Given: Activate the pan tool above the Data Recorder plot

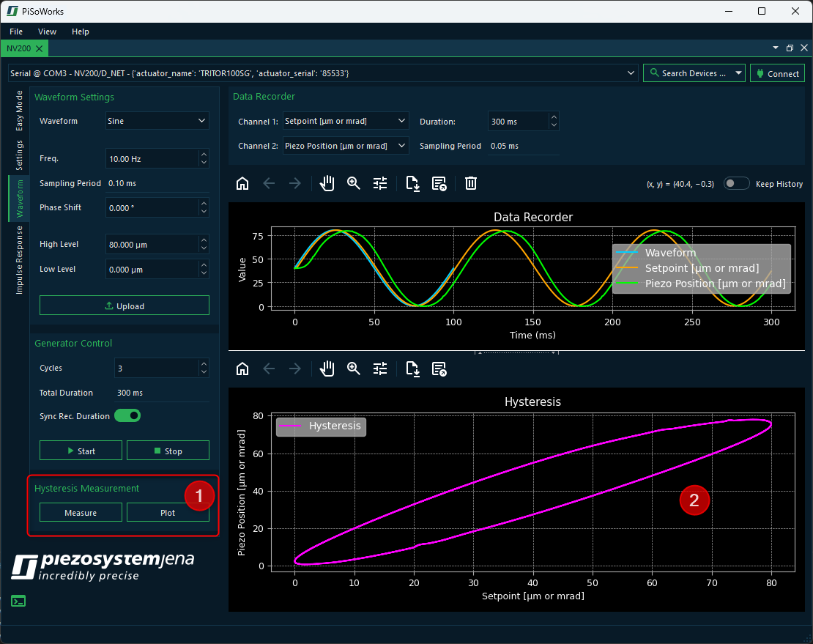Looking at the screenshot, I should [327, 183].
